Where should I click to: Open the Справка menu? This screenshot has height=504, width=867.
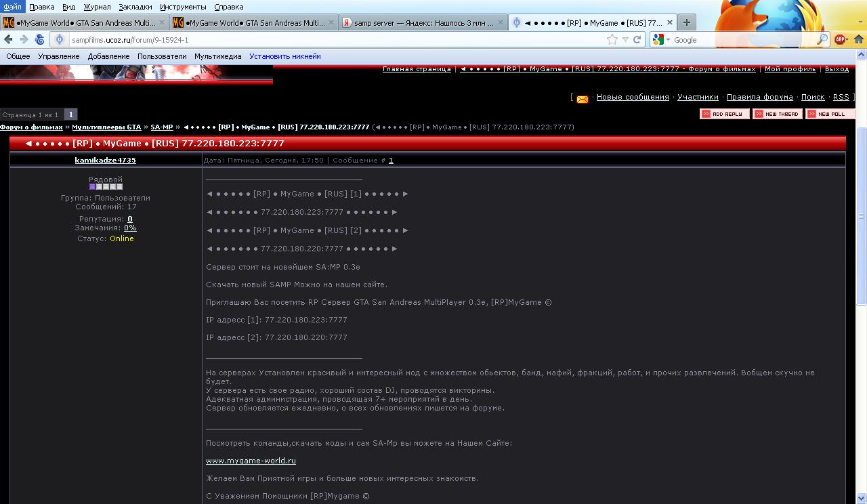(x=228, y=7)
